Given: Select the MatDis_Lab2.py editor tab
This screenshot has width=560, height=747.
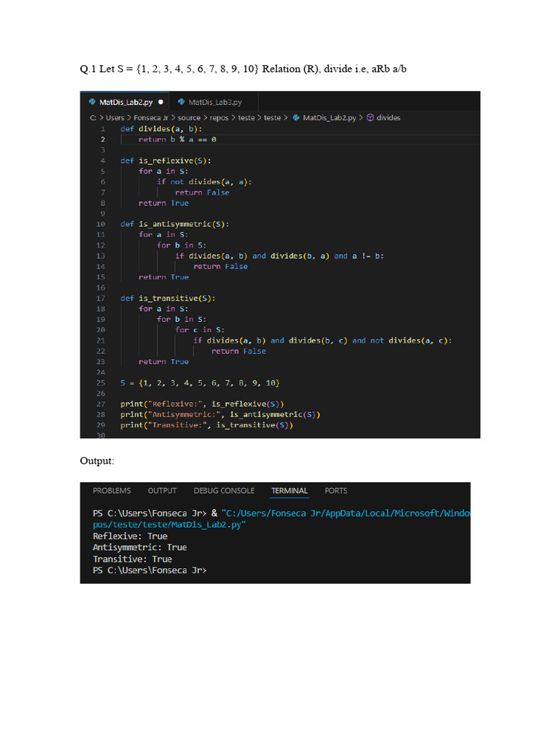Looking at the screenshot, I should [x=125, y=102].
